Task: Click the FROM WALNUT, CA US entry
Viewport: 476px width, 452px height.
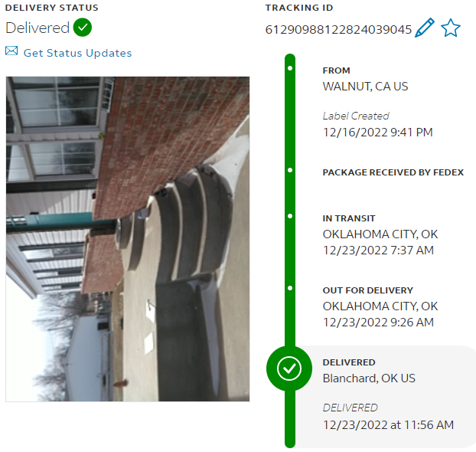Action: [365, 79]
